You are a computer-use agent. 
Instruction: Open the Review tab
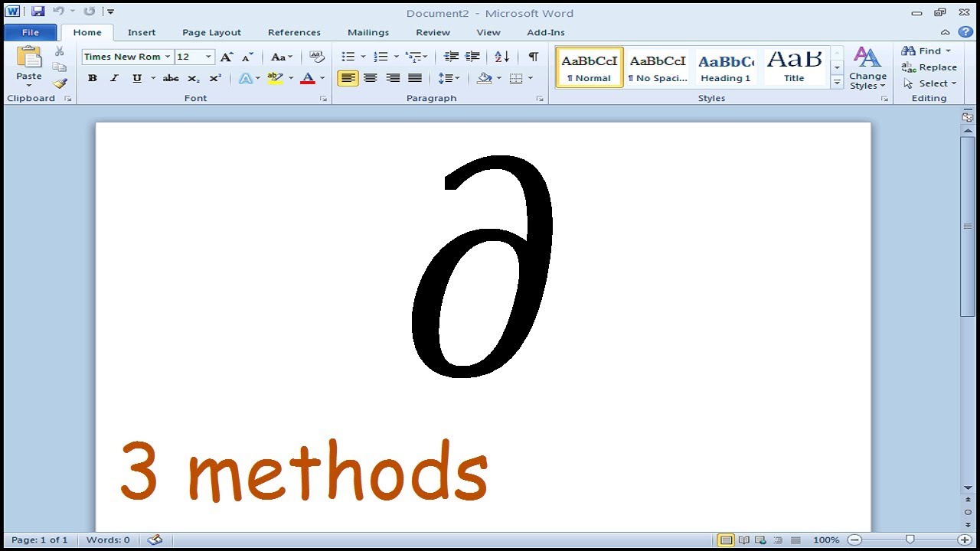coord(433,32)
